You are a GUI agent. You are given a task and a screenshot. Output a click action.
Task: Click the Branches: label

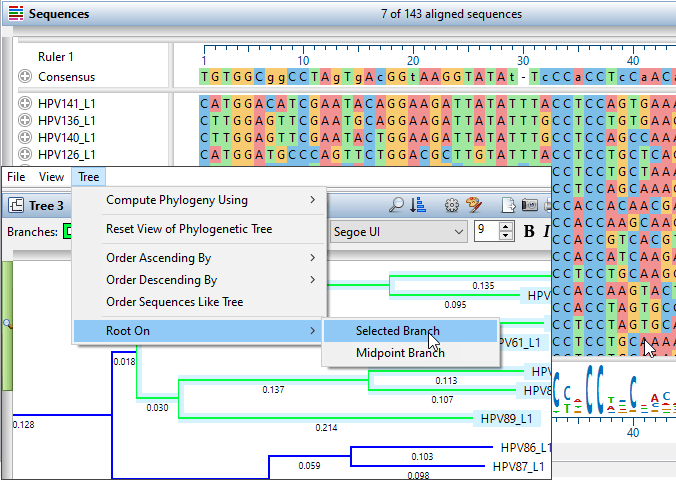[x=32, y=232]
